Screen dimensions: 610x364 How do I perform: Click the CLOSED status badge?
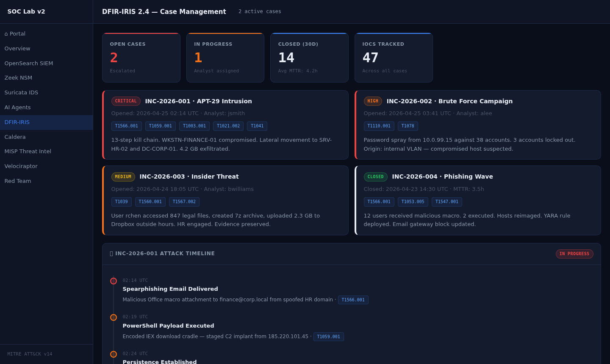tap(376, 177)
